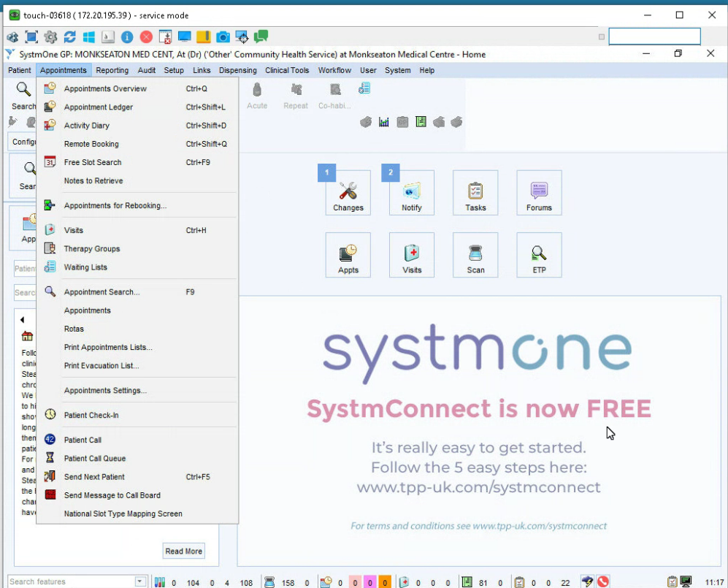Select Send Message to Call Board
728x588 pixels.
(x=137, y=495)
